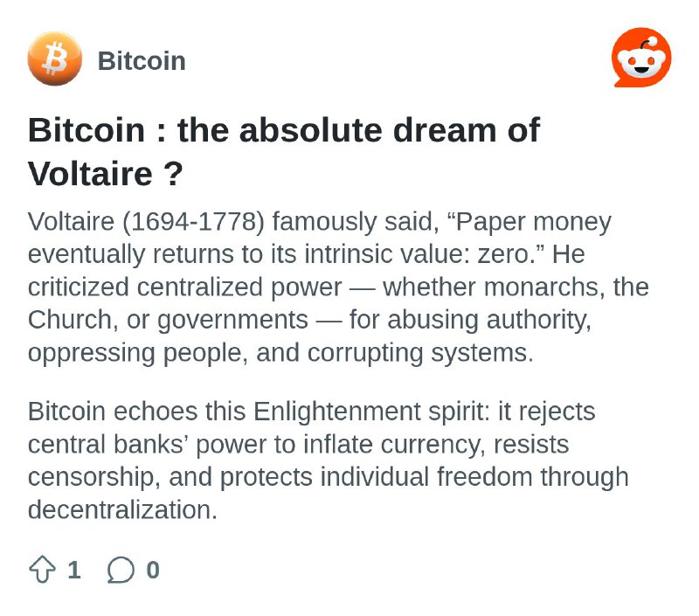This screenshot has width=699, height=616.
Task: Click the word Voltaire in title's second line
Action: [x=90, y=173]
